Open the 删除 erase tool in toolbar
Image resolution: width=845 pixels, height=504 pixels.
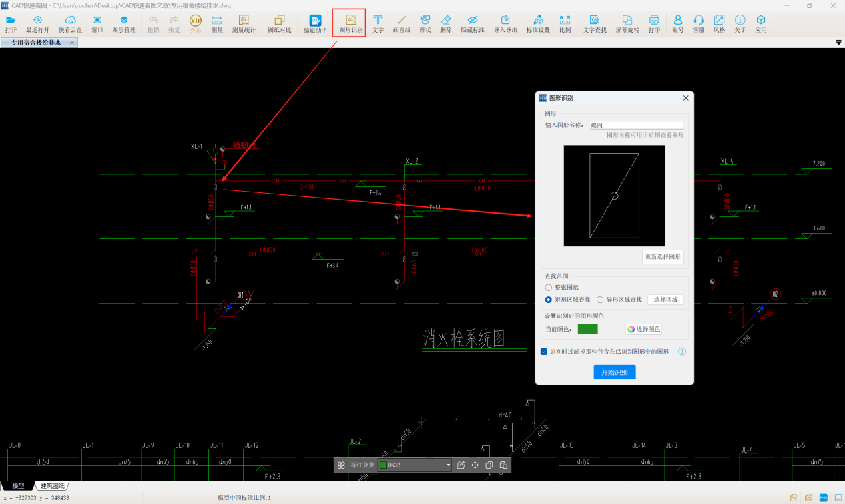[446, 23]
